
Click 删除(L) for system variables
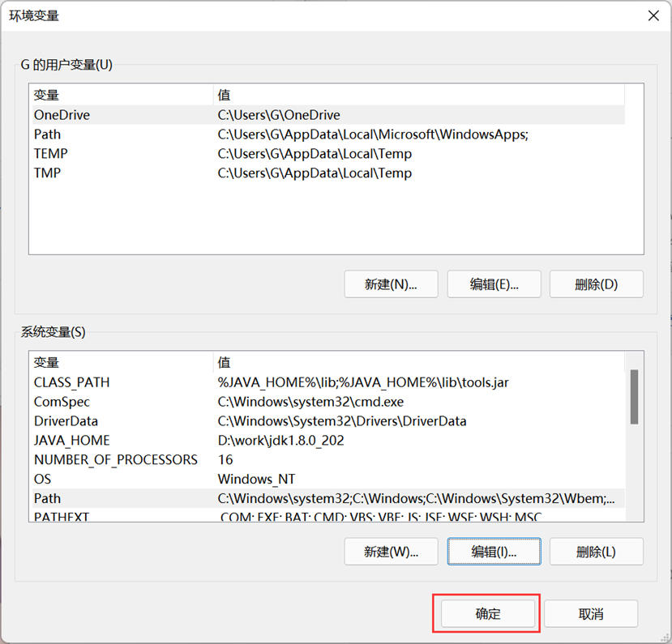click(x=596, y=552)
